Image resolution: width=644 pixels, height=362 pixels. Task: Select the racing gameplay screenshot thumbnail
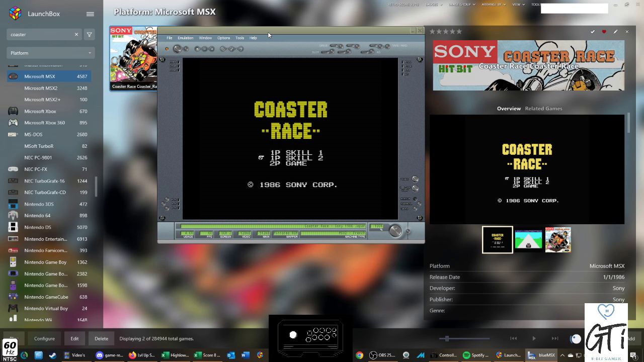pyautogui.click(x=528, y=240)
